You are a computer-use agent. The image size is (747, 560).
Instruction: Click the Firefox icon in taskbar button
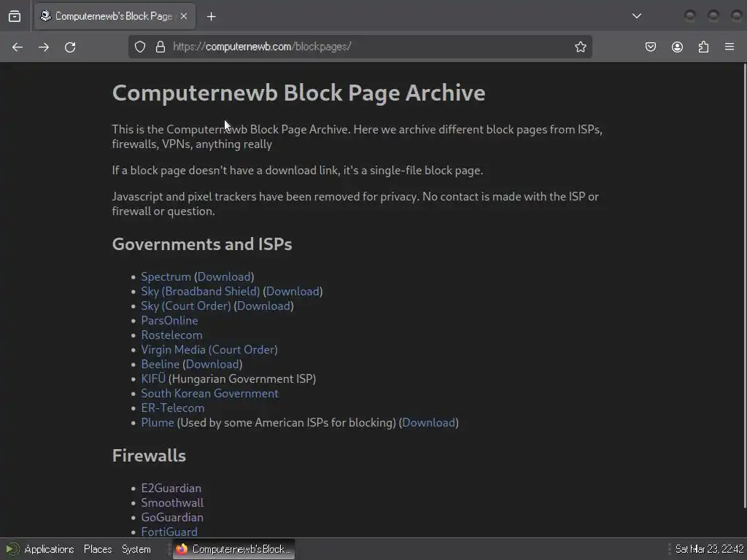pyautogui.click(x=182, y=549)
